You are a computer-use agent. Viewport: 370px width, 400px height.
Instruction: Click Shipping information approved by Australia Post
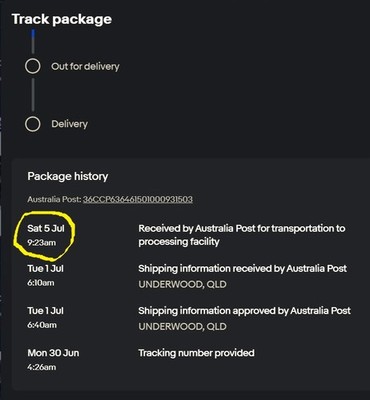pos(245,311)
